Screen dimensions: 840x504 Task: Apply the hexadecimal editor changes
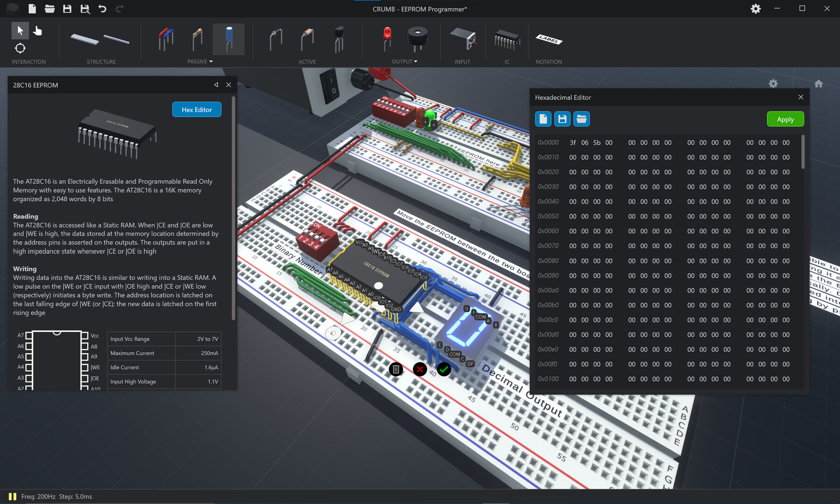785,119
